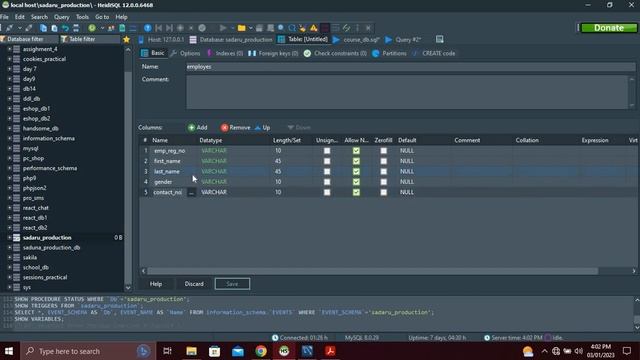Image resolution: width=640 pixels, height=360 pixels.
Task: Open Chrome from the taskbar
Action: 261,351
